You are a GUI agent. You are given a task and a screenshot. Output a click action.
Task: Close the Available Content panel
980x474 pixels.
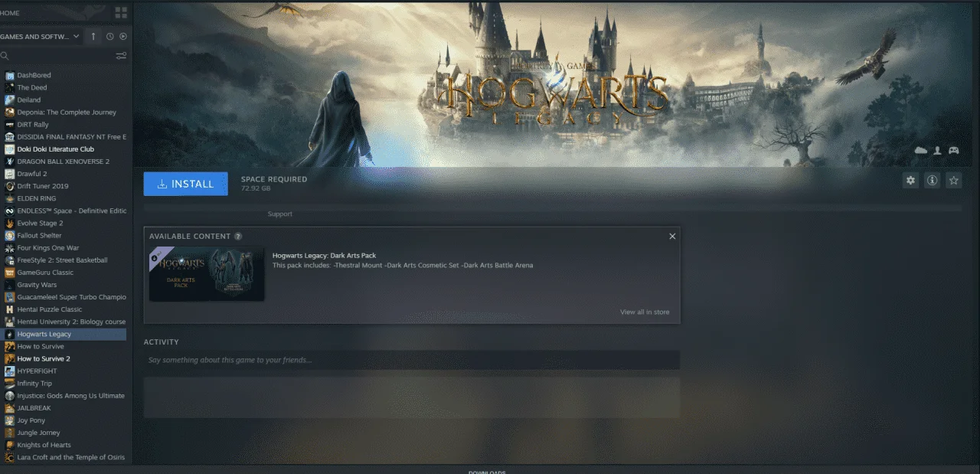coord(672,236)
